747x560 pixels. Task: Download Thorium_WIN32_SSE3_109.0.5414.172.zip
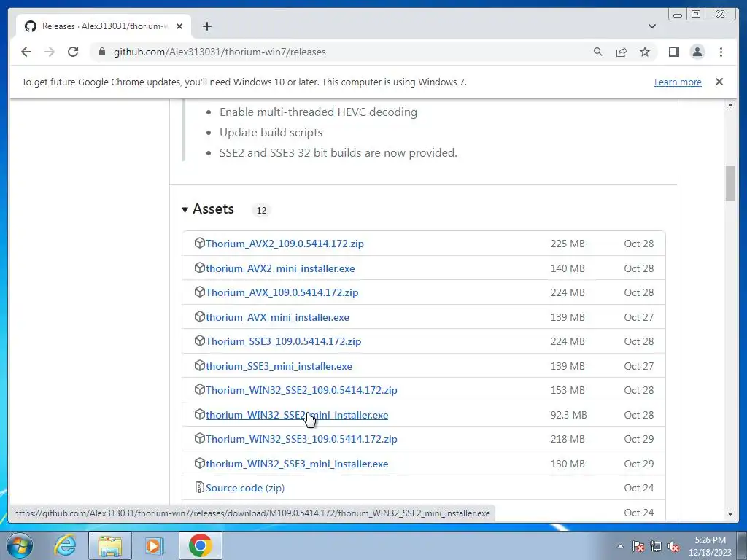coord(301,439)
